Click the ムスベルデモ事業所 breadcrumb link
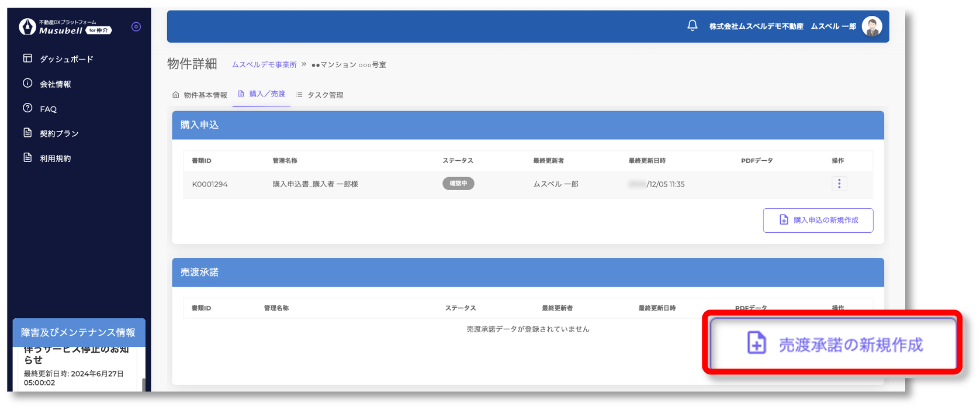 [x=264, y=65]
